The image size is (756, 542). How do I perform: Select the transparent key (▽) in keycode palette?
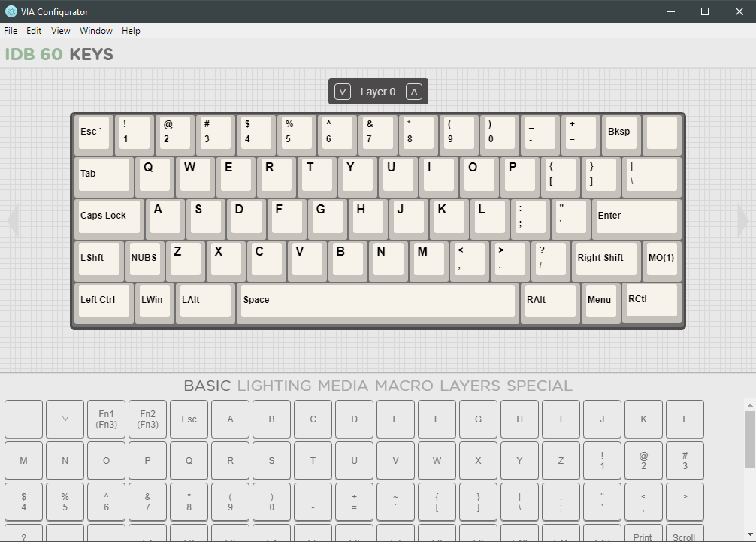65,419
